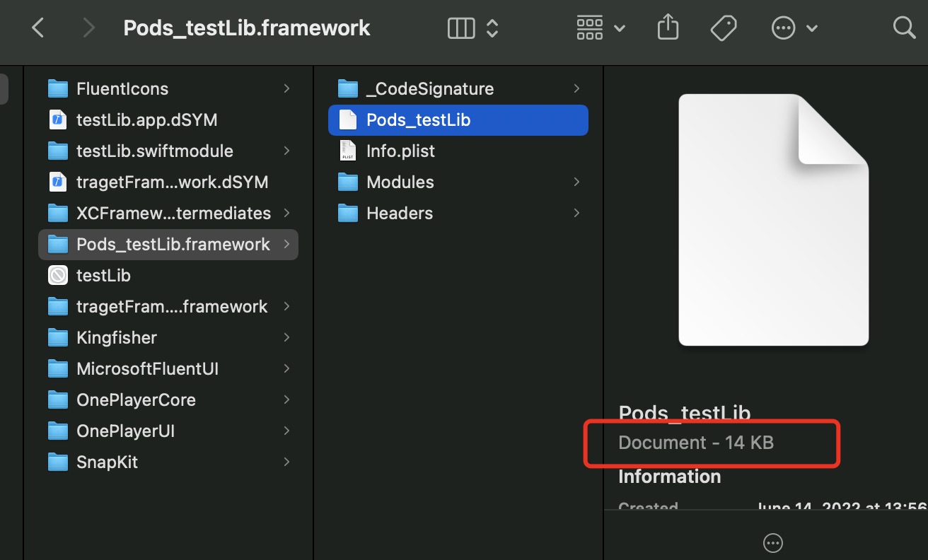928x560 pixels.
Task: Click the XCFramew...termediates folder icon
Action: pos(57,213)
